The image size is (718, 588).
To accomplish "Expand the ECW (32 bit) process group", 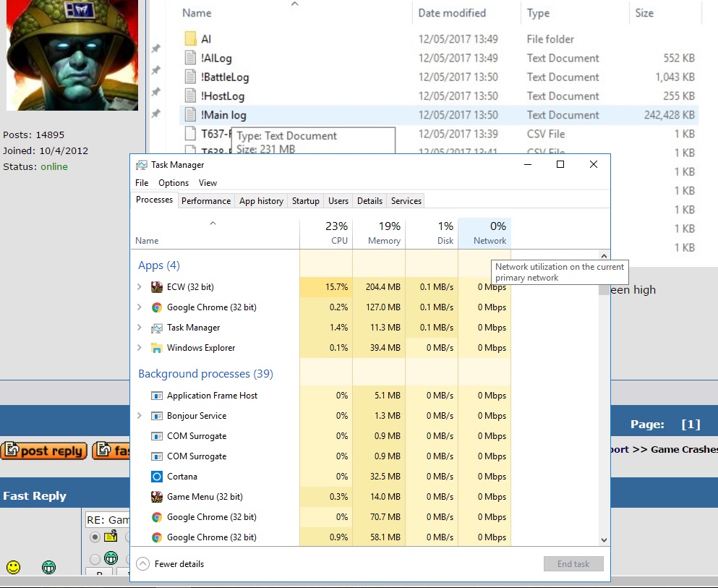I will 140,287.
